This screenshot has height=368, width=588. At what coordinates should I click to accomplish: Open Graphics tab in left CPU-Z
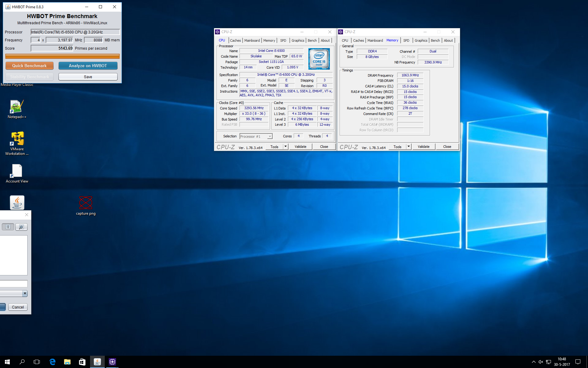tap(298, 40)
